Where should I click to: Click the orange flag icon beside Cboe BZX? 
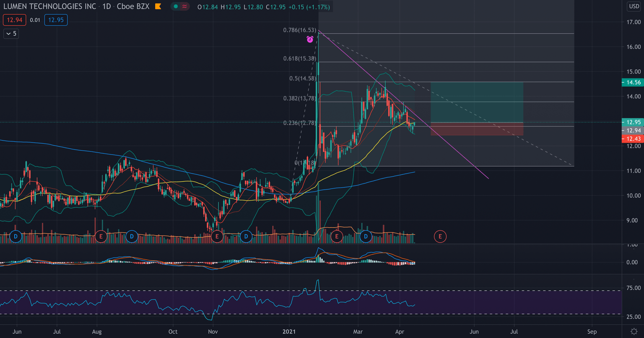click(158, 7)
